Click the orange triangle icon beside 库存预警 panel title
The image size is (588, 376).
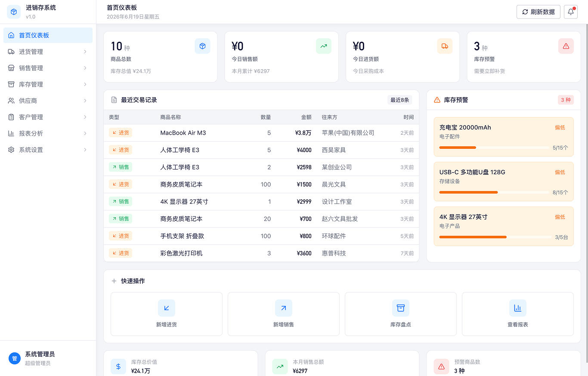click(437, 100)
